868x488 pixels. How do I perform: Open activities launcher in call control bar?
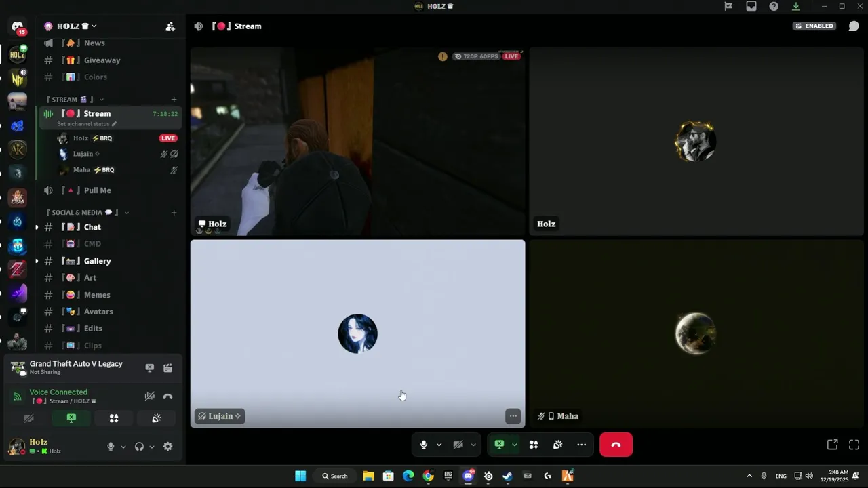(x=534, y=445)
